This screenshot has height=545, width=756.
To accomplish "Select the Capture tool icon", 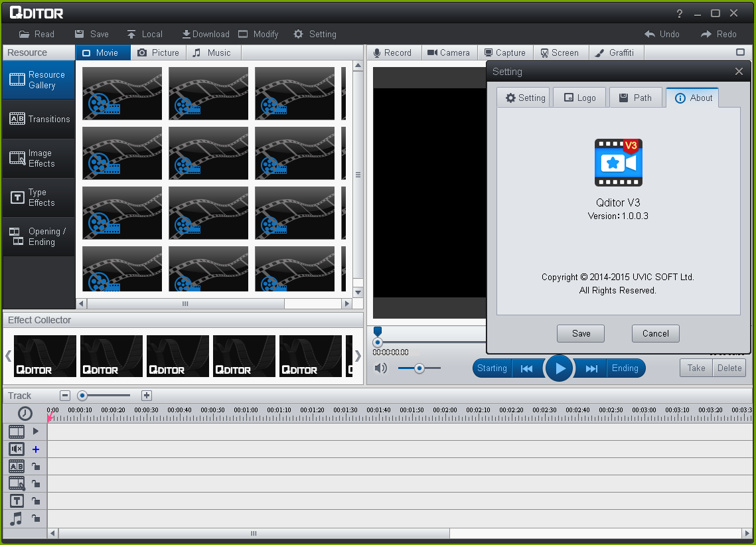I will [489, 53].
